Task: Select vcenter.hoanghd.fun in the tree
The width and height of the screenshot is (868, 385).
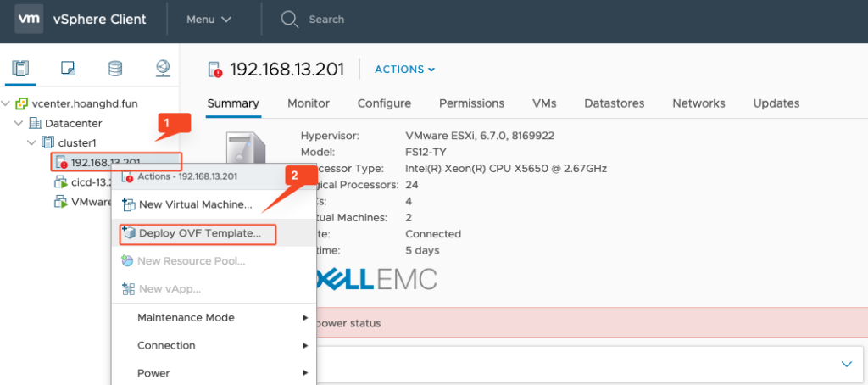Action: [x=85, y=103]
